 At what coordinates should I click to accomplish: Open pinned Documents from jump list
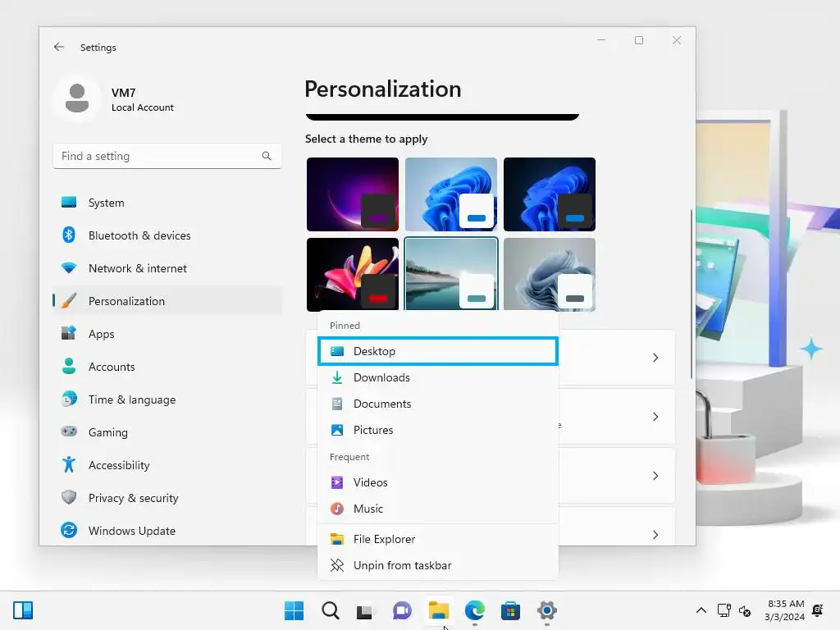(x=438, y=404)
